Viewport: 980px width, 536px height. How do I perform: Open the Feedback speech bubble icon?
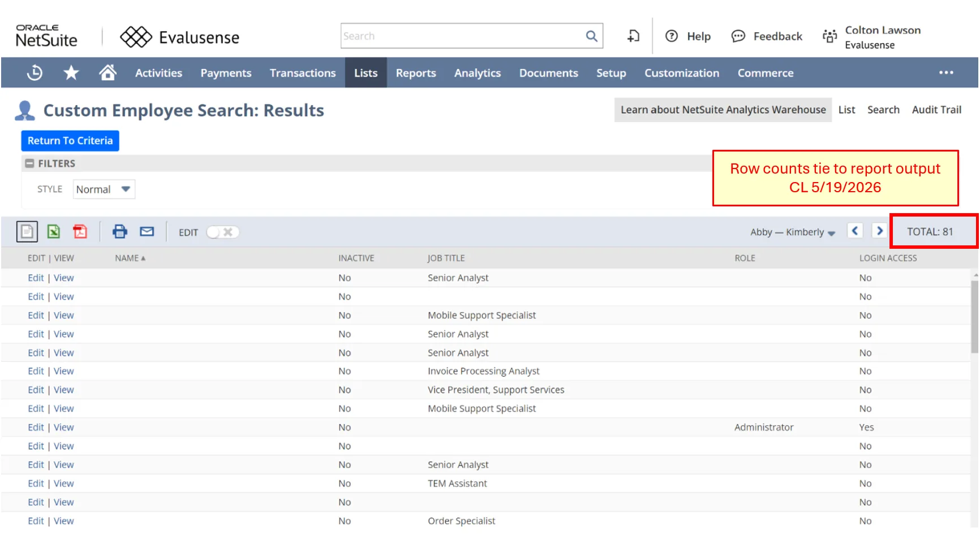(x=738, y=36)
